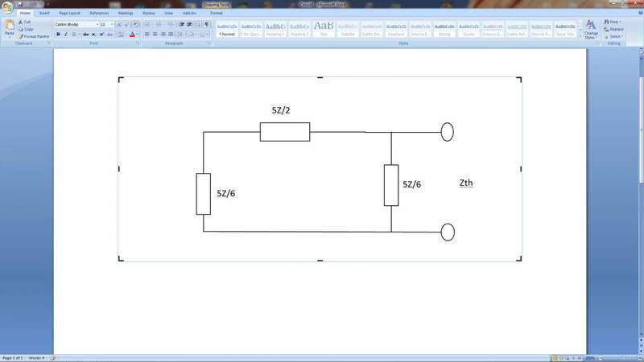Open the View tab
This screenshot has width=644, height=362.
[168, 13]
